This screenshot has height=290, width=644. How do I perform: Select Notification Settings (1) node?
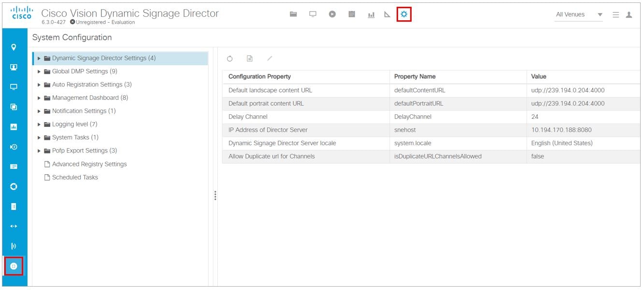coord(84,111)
